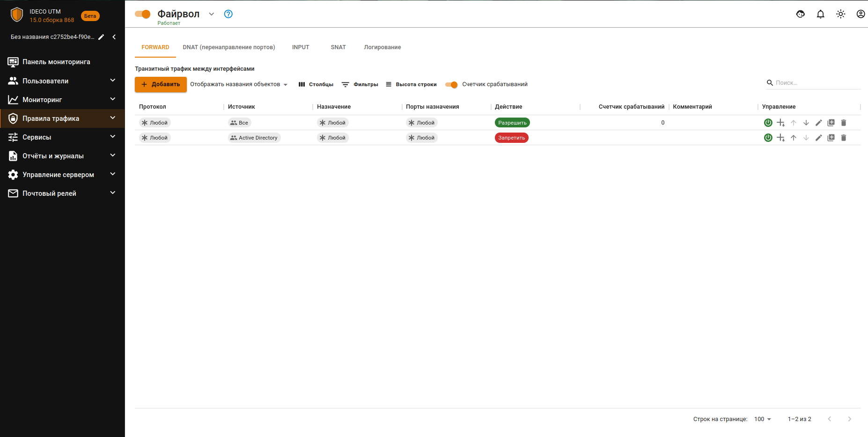Click the Добавить button

click(x=161, y=84)
